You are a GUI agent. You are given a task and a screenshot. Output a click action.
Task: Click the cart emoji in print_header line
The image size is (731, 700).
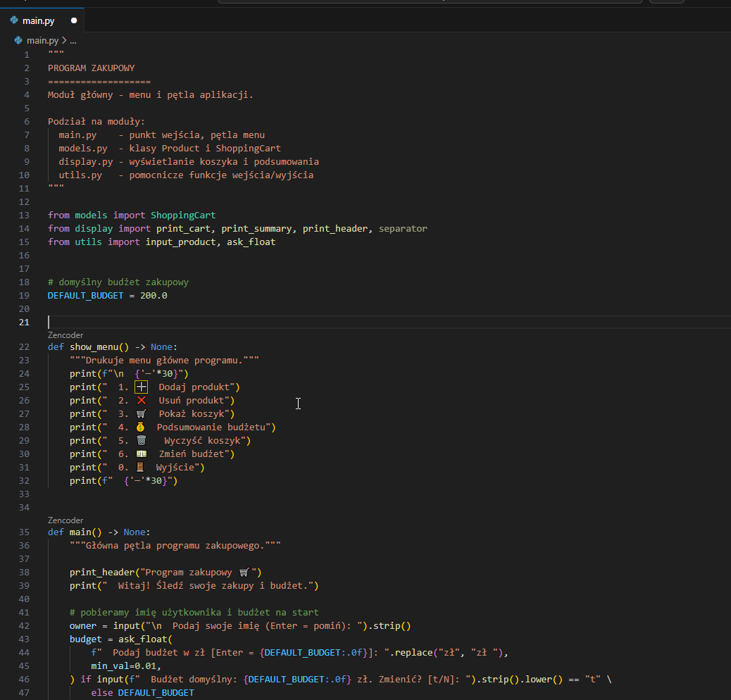[244, 573]
